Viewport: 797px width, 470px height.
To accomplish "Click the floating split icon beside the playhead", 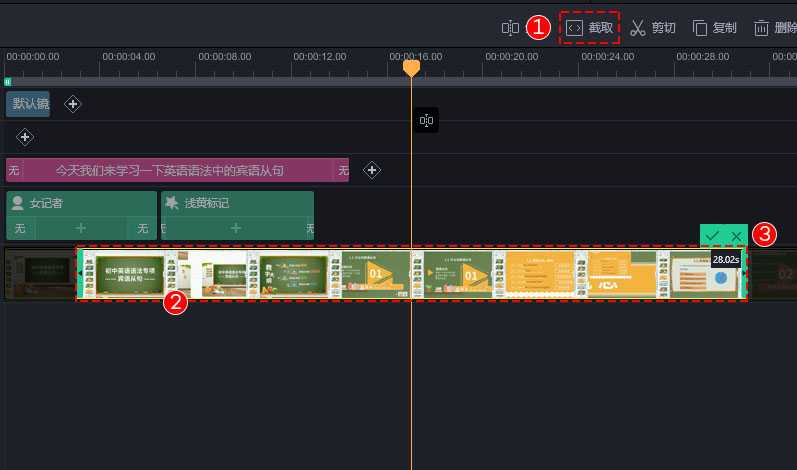I will 426,120.
